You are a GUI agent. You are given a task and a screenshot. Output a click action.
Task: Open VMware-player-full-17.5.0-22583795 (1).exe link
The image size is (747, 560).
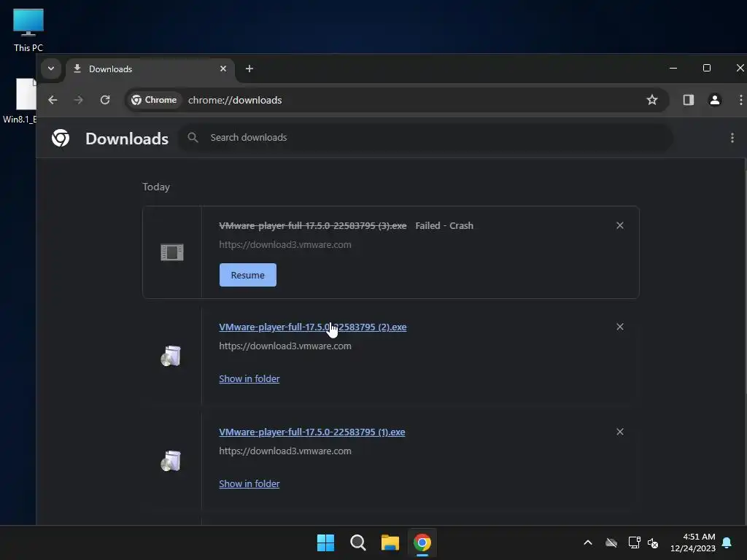point(312,432)
